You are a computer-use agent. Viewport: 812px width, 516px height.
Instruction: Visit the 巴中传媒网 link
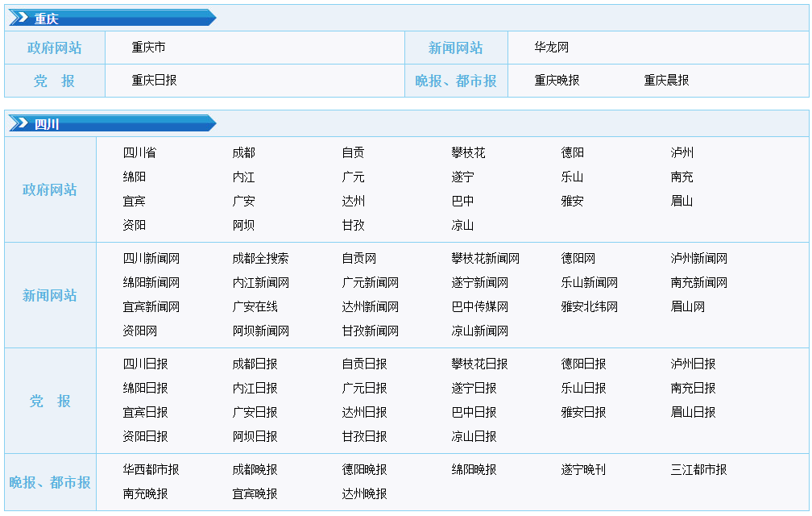(479, 307)
